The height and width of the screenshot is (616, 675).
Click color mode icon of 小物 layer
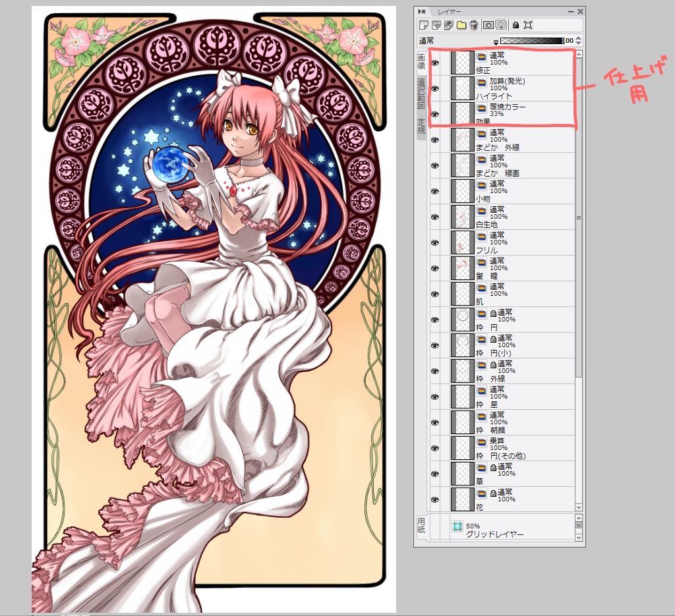[482, 184]
